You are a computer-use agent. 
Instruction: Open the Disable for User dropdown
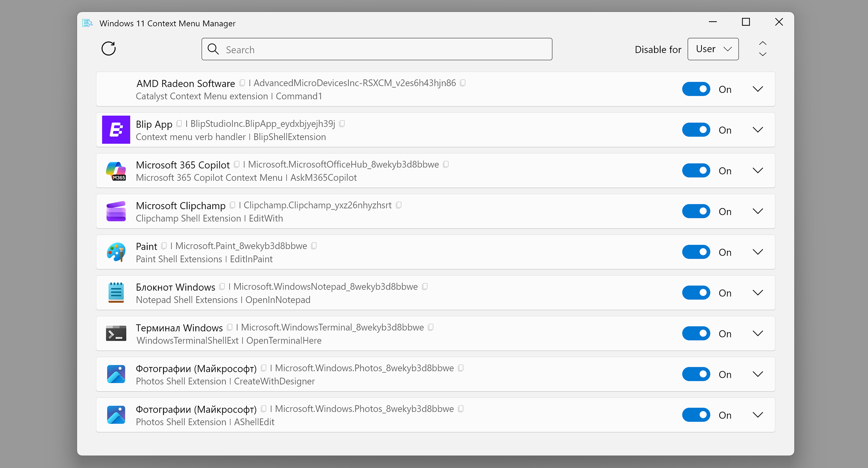713,49
